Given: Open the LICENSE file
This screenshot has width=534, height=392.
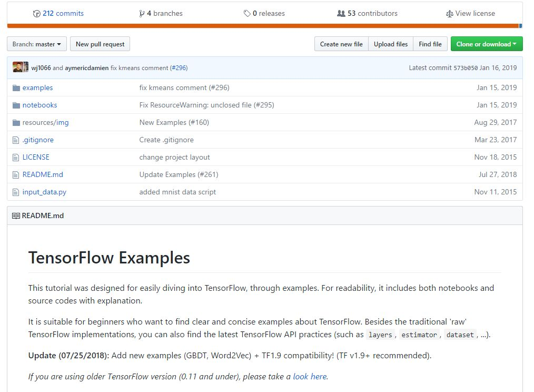Looking at the screenshot, I should (x=36, y=157).
